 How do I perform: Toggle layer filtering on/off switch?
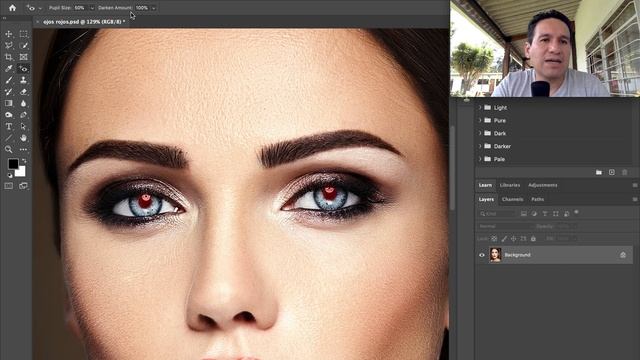coord(576,212)
